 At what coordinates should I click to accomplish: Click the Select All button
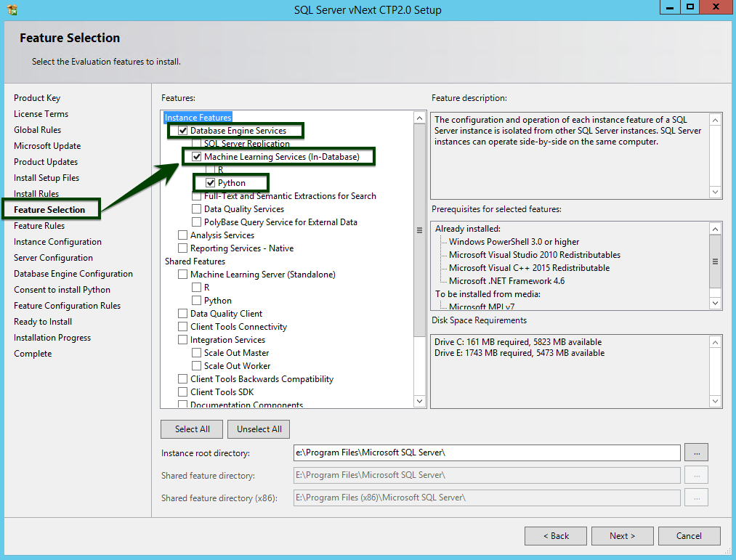point(191,429)
